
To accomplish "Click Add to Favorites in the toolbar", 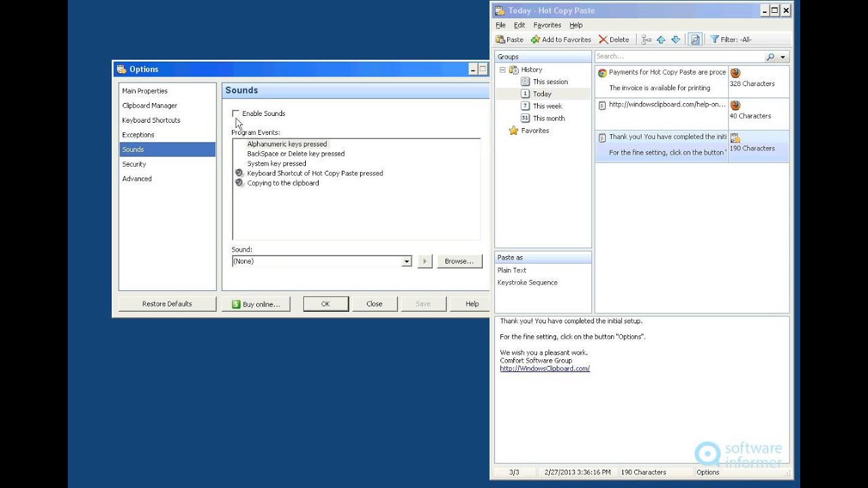I will [561, 39].
